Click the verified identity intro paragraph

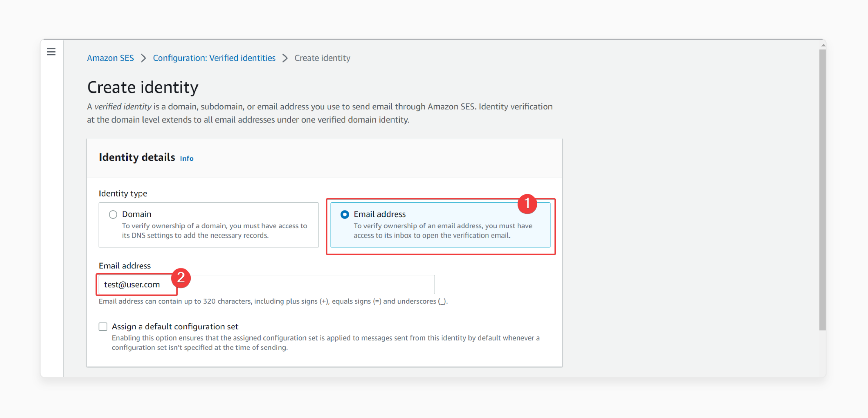[319, 113]
